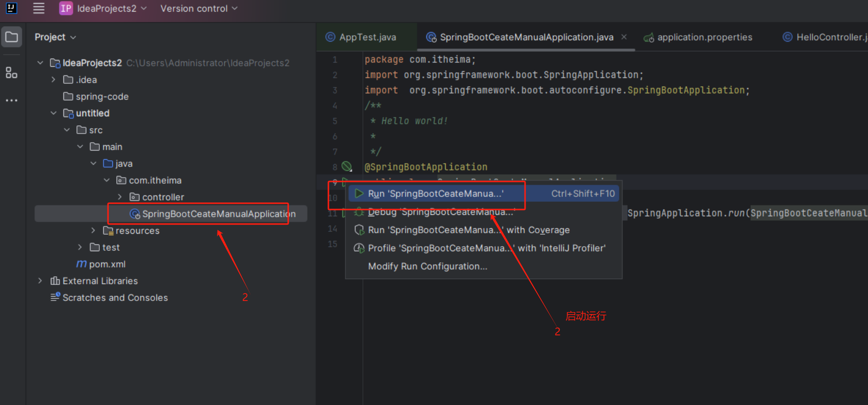868x405 pixels.
Task: Expand the .idea folder
Action: click(x=54, y=80)
